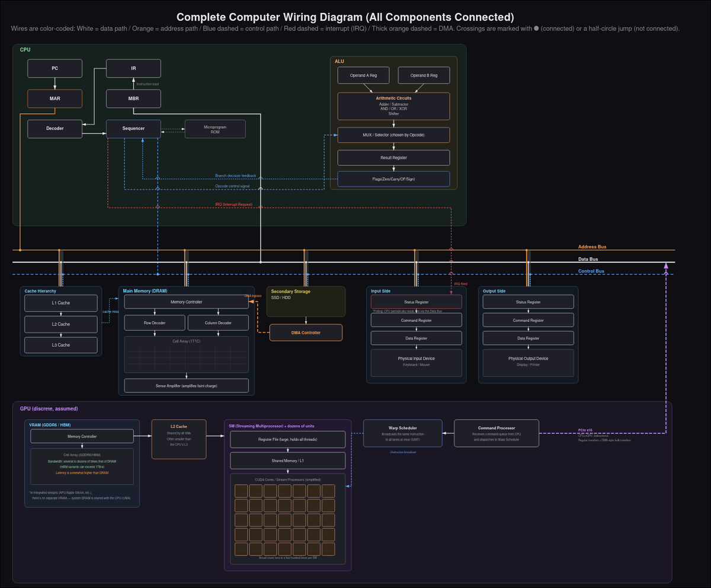
Task: Click the 'Branch decision feedback' label
Action: [x=236, y=175]
